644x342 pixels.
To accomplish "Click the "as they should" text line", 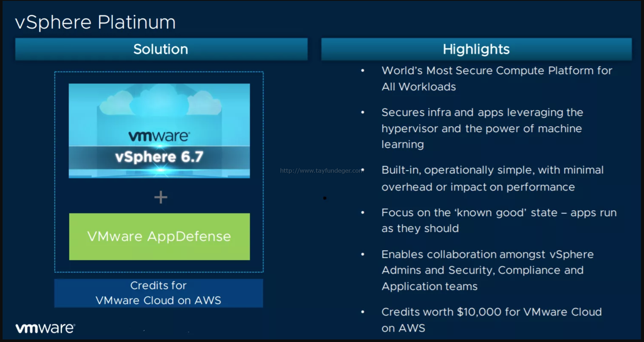I will (x=420, y=228).
